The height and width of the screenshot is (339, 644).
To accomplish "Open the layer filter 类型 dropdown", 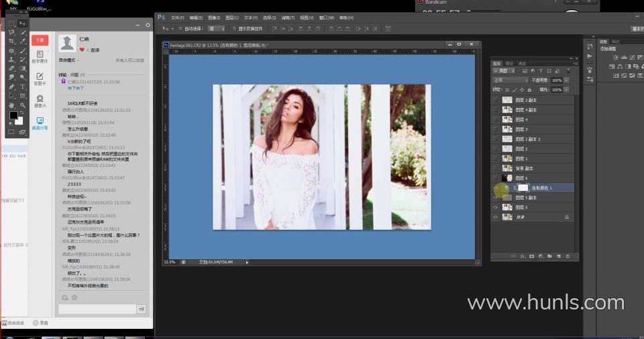I will (x=504, y=71).
